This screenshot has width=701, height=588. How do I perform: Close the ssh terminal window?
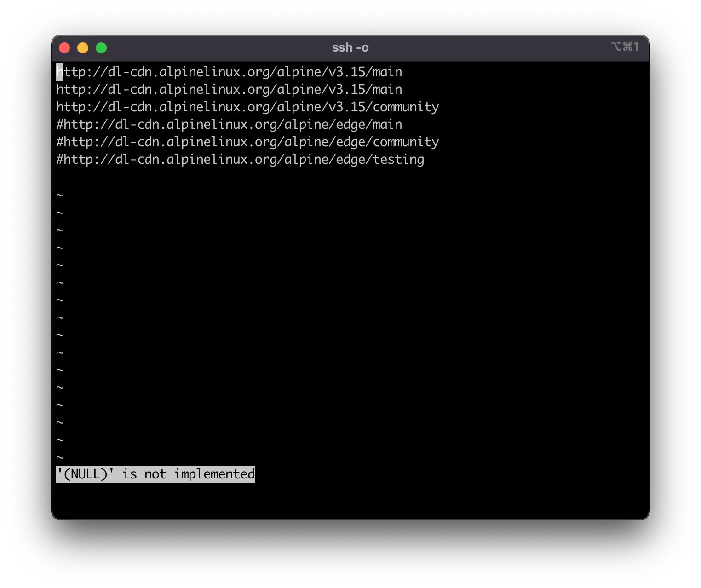click(x=64, y=48)
